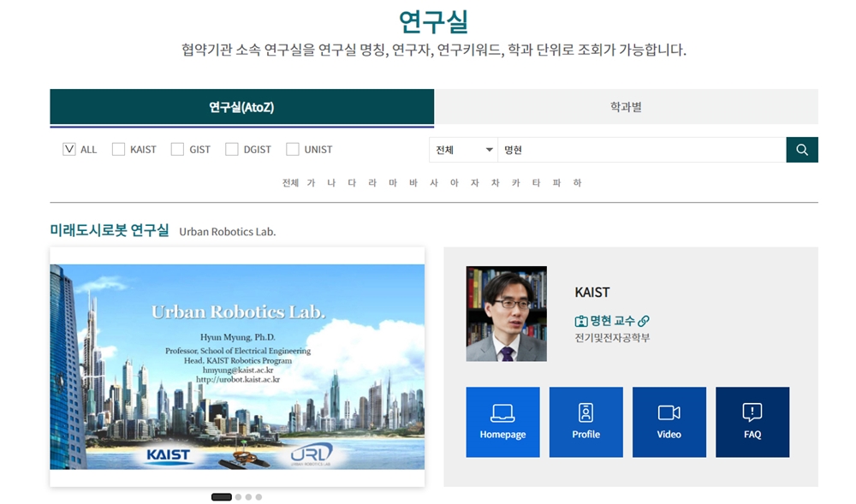Click the link icon next to 명현 교수
Viewport: 856px width, 504px height.
tap(644, 321)
